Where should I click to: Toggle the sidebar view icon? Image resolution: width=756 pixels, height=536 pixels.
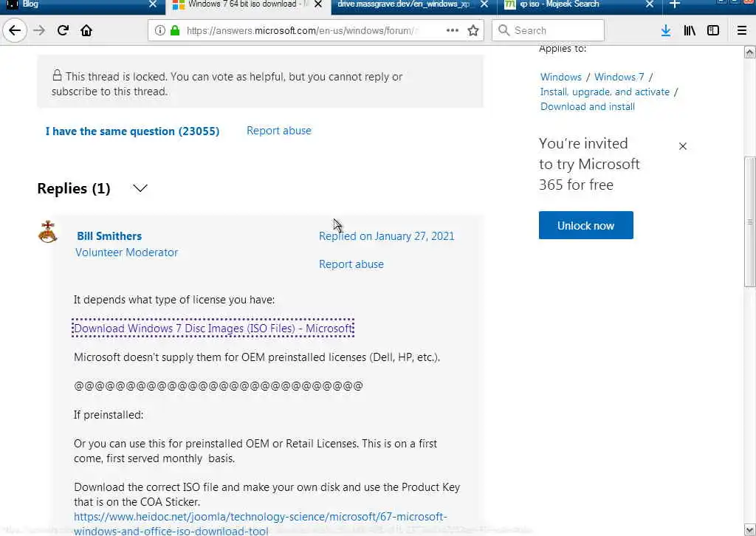[713, 30]
